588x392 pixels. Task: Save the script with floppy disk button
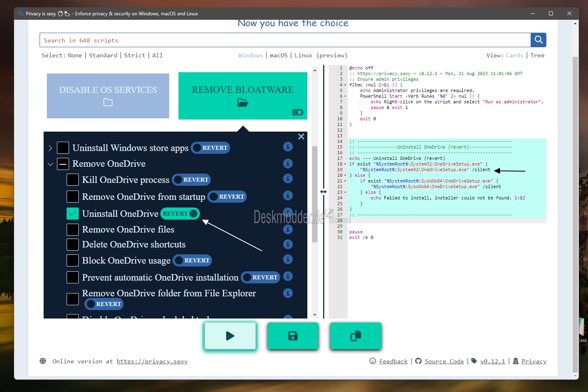293,336
